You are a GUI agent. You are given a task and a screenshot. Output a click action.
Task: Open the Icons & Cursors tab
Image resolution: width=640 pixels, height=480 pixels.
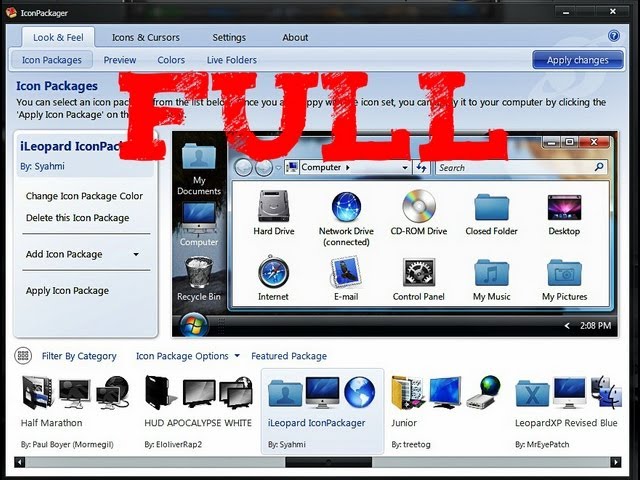146,38
